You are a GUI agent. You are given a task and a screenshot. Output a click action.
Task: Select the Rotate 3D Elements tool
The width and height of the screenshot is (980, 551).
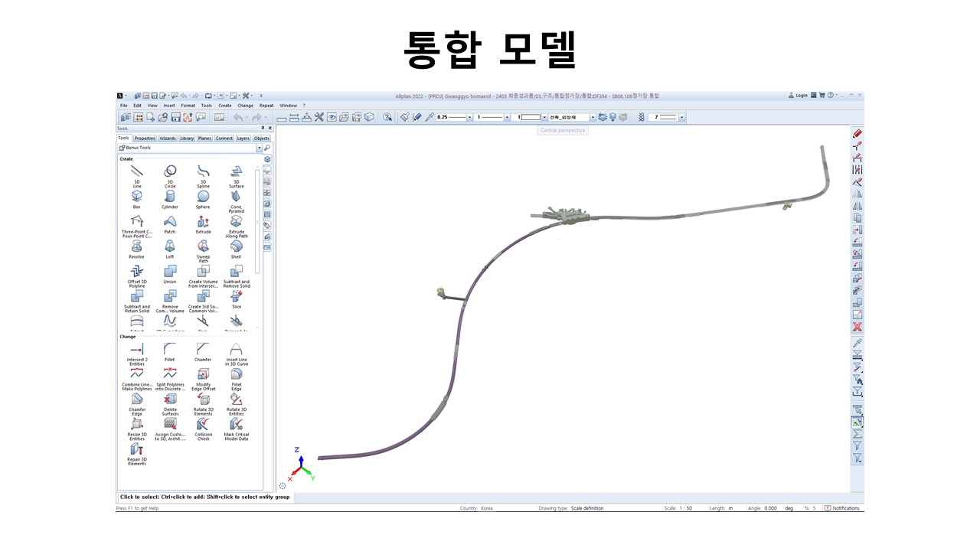pyautogui.click(x=203, y=405)
